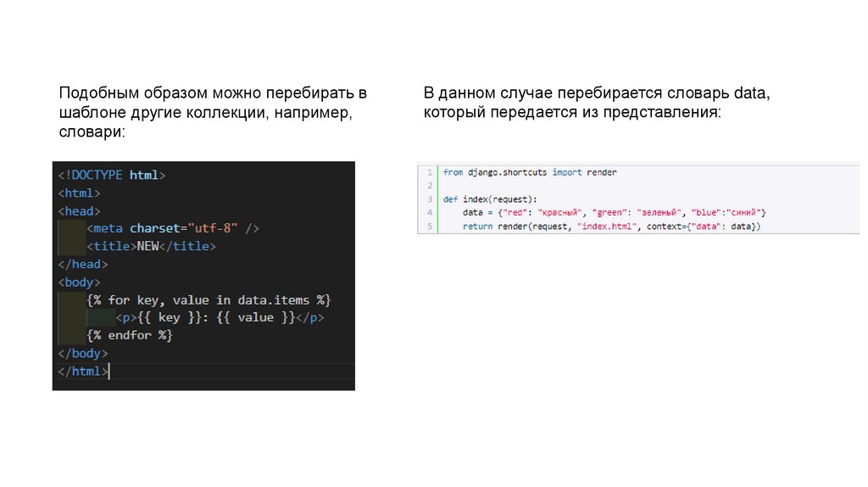Image resolution: width=868 pixels, height=487 pixels.
Task: Click the 'data = {"red": ...}' dictionary line
Action: point(615,212)
